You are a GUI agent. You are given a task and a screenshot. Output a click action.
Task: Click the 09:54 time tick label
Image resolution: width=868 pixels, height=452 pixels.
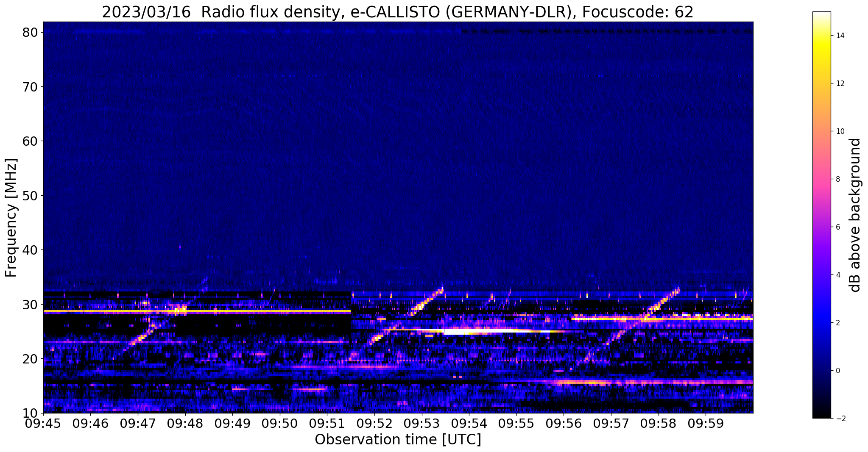469,424
